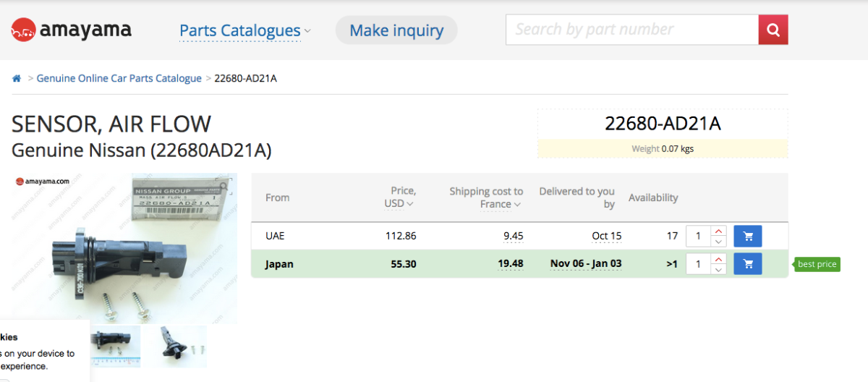Click the best price tag
Image resolution: width=868 pixels, height=382 pixels.
tap(817, 264)
